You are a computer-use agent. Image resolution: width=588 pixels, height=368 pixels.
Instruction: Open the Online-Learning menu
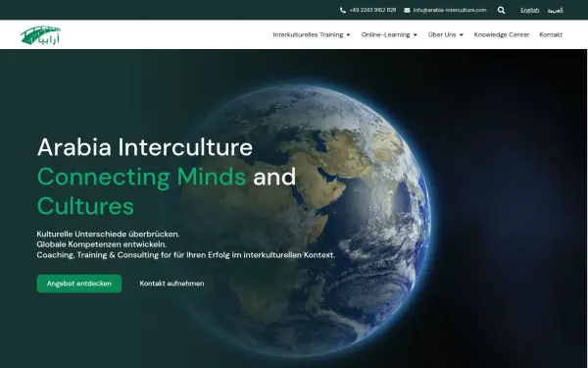pyautogui.click(x=385, y=34)
